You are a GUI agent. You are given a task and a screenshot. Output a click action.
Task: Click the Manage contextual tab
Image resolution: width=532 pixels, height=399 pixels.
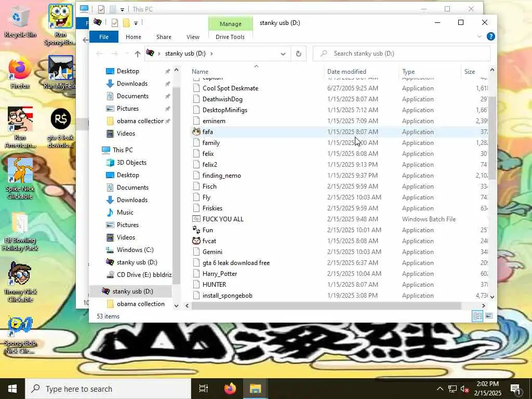click(230, 24)
